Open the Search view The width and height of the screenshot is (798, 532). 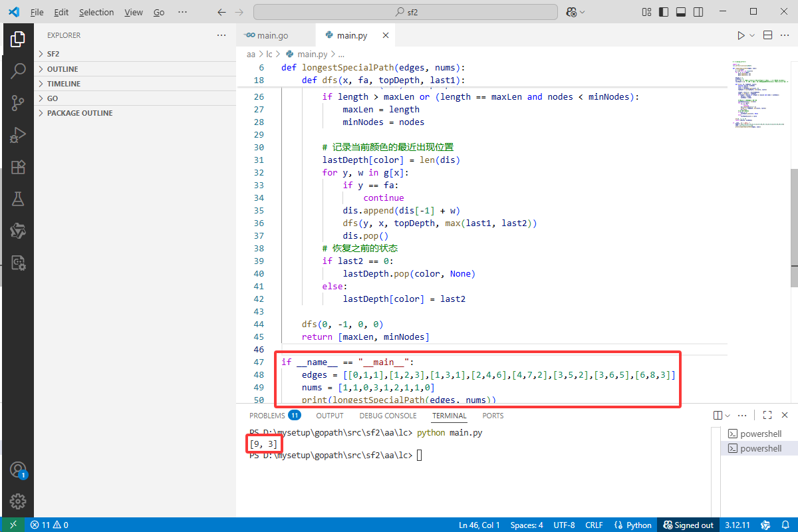18,70
